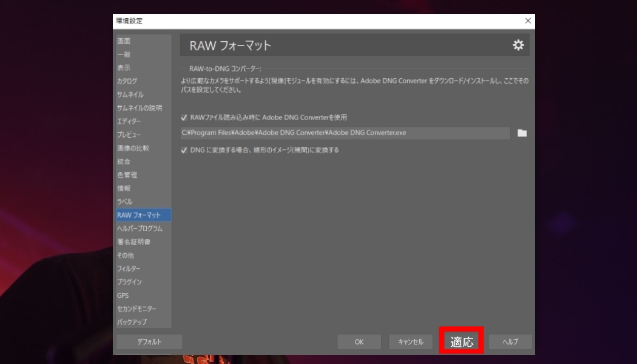Click キャンセル to discard changes
Image resolution: width=637 pixels, height=364 pixels.
tap(411, 342)
